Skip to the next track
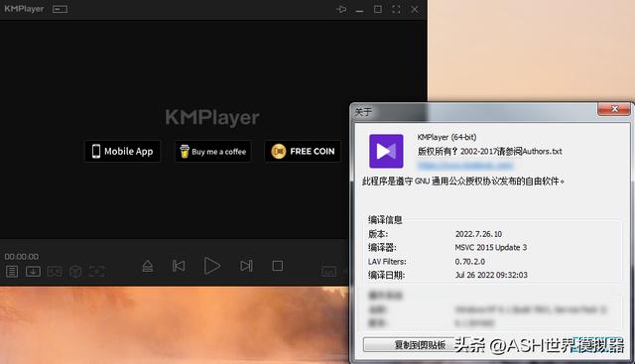The image size is (635, 364). click(x=246, y=266)
